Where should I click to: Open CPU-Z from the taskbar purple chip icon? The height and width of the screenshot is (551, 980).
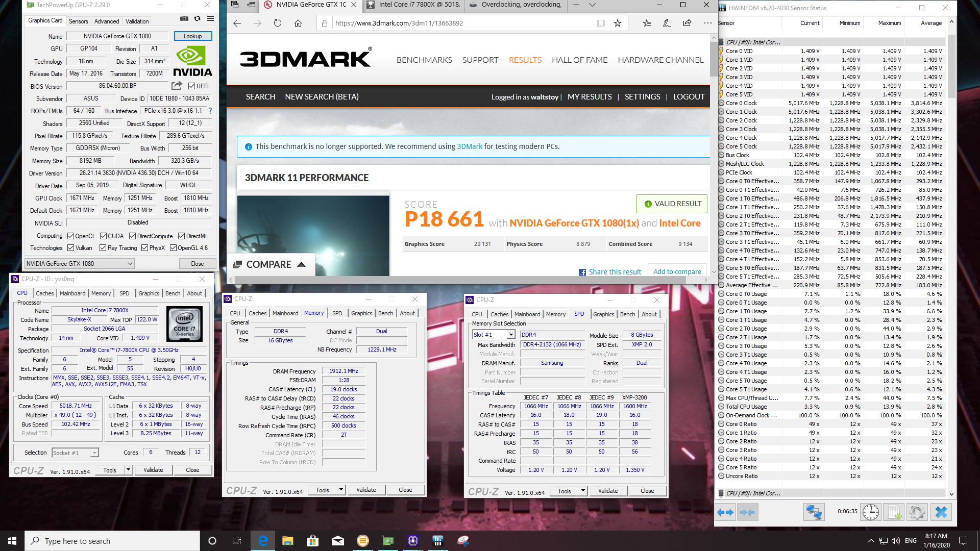[413, 541]
